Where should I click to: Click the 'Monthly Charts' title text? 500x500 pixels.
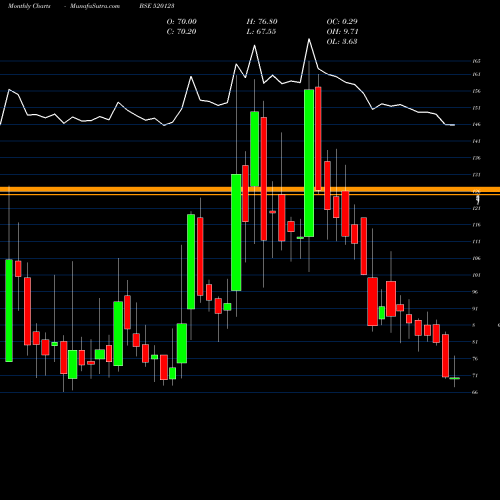[29, 6]
